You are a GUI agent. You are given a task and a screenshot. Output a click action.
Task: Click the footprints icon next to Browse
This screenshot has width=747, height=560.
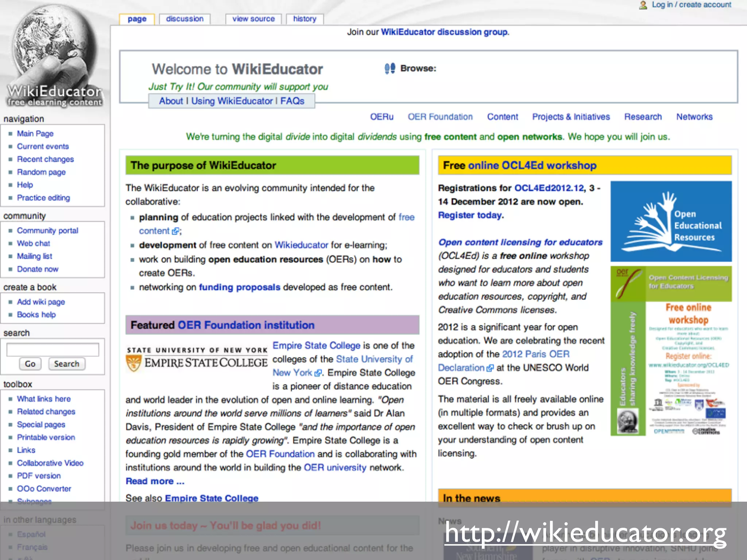pyautogui.click(x=390, y=68)
